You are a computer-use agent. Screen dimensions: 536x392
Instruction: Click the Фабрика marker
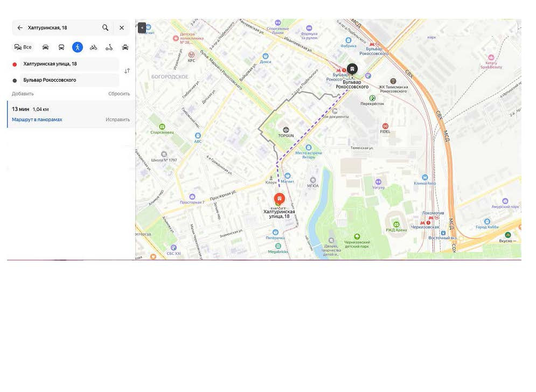tap(348, 40)
